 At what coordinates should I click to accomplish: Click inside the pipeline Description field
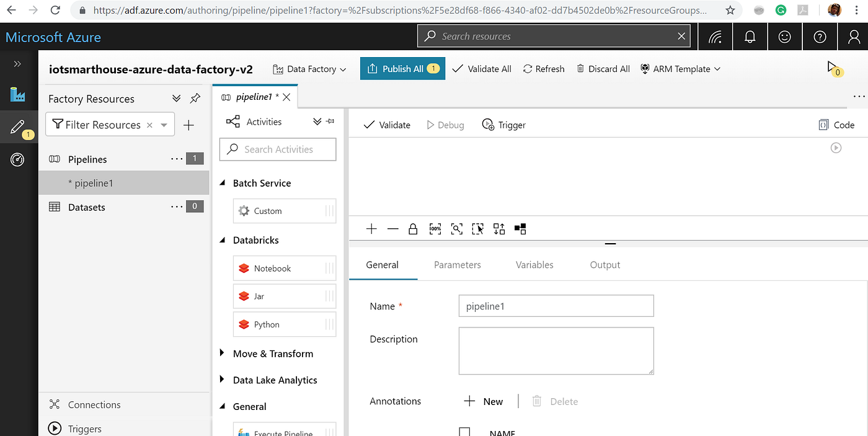pos(556,350)
